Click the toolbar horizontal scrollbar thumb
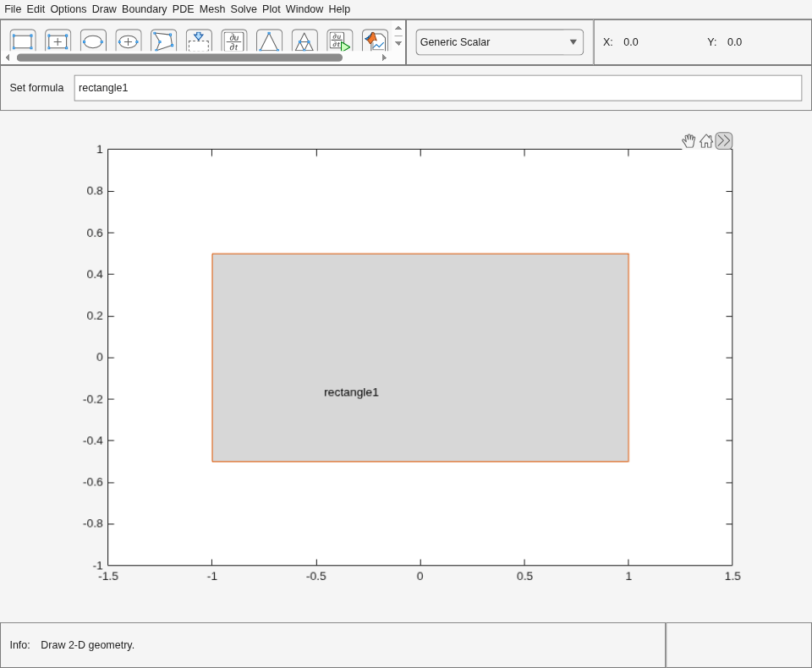Screen dimensions: 812x668 [x=179, y=57]
